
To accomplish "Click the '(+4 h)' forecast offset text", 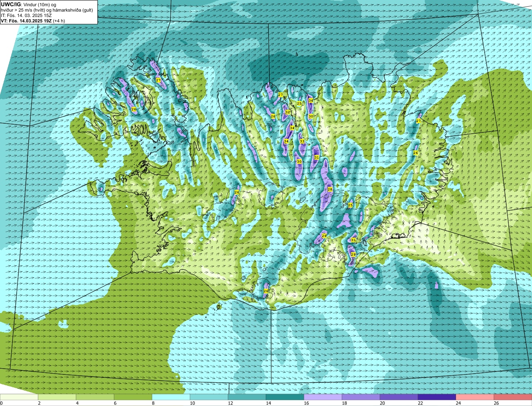I will 59,21.
